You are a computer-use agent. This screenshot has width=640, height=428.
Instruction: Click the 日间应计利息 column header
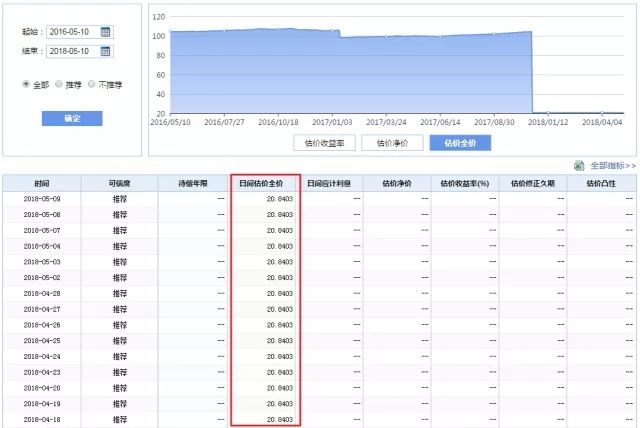pos(329,184)
